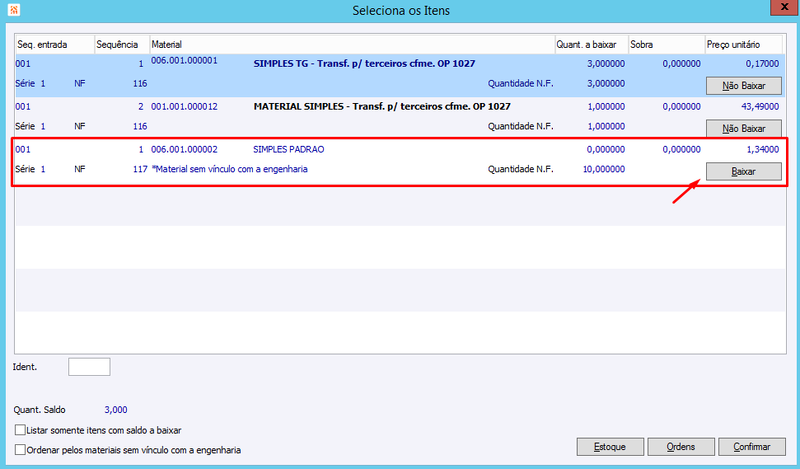Open the Ordens button
This screenshot has width=800, height=469.
point(681,447)
